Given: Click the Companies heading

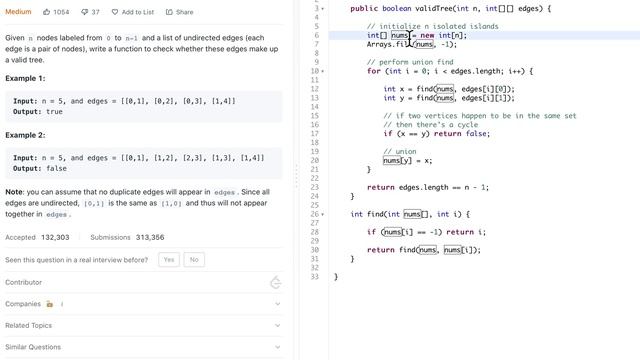Looking at the screenshot, I should click(23, 304).
